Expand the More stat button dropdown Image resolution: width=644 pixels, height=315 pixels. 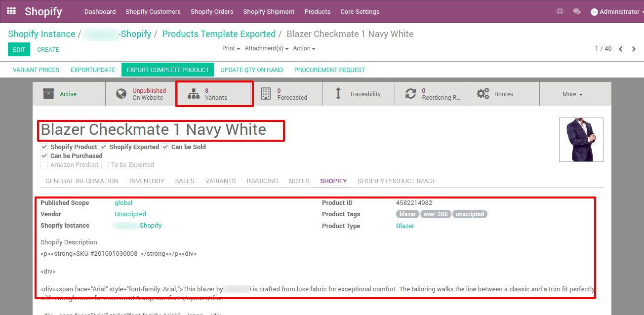click(x=572, y=94)
